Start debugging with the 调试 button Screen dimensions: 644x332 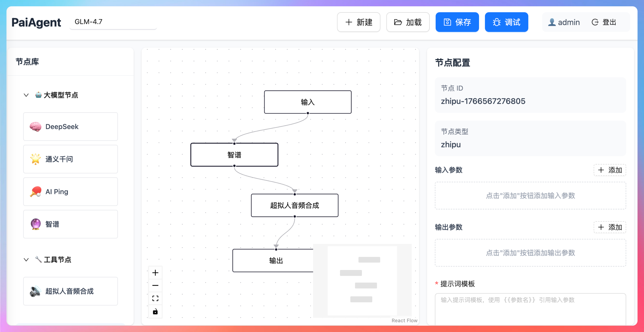[506, 22]
